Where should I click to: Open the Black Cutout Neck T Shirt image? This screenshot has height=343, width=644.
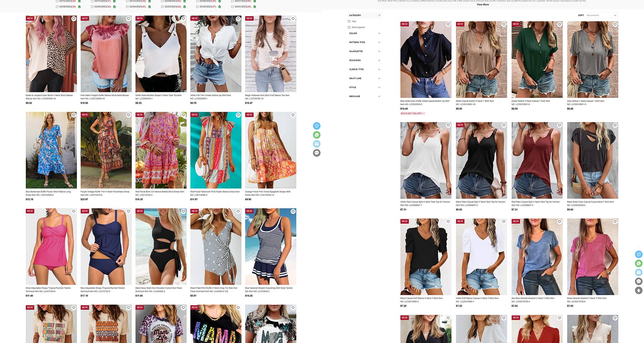[x=592, y=160]
